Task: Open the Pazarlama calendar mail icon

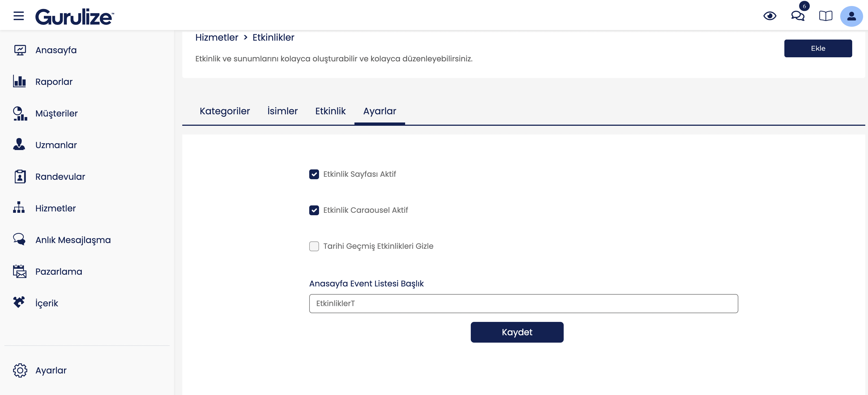Action: tap(20, 271)
